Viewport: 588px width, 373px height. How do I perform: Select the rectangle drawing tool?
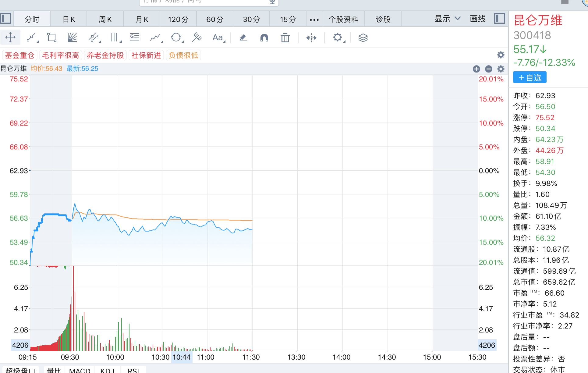point(51,38)
